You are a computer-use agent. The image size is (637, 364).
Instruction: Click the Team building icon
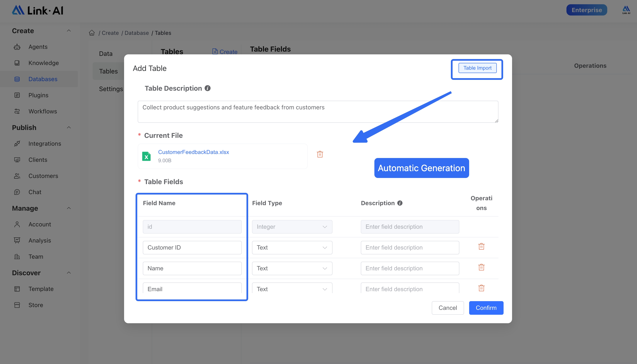point(17,257)
